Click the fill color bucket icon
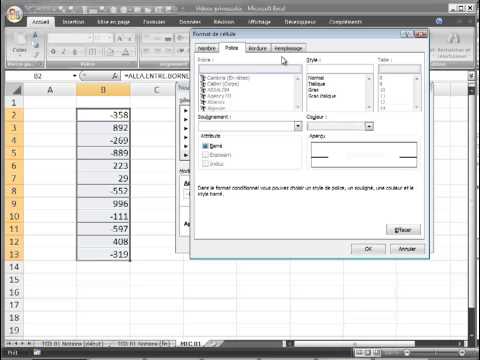Image resolution: width=480 pixels, height=360 pixels. click(110, 52)
